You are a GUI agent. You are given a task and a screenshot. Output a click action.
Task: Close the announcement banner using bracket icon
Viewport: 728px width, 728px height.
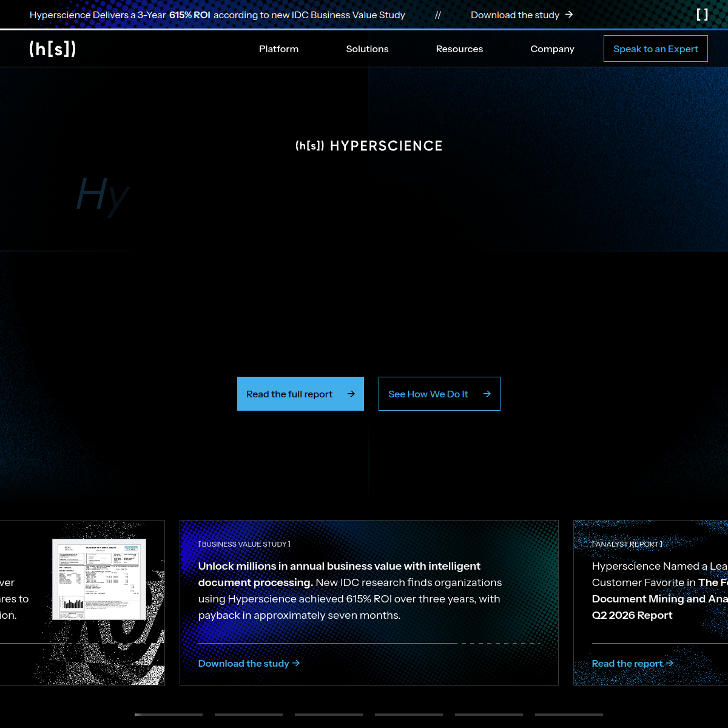click(702, 15)
